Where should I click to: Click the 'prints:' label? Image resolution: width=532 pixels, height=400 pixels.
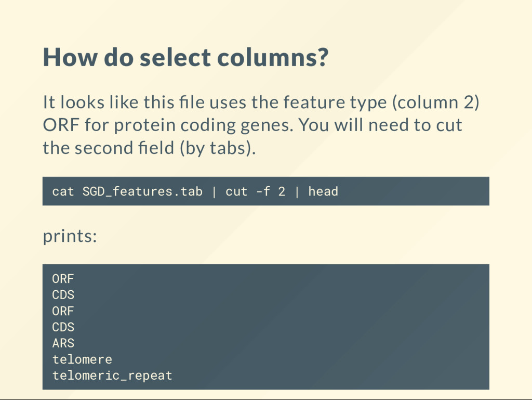[x=70, y=236]
